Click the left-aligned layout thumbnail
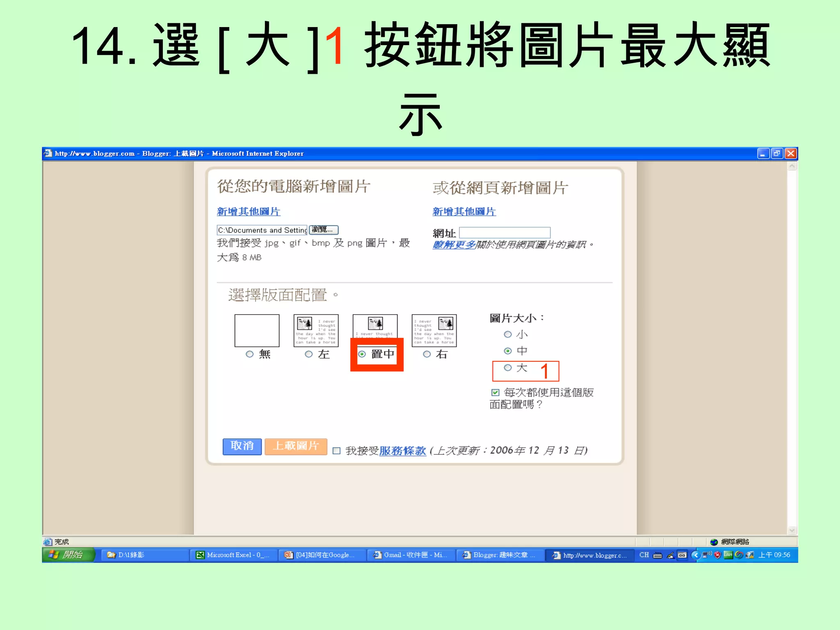The width and height of the screenshot is (840, 630). pos(316,331)
